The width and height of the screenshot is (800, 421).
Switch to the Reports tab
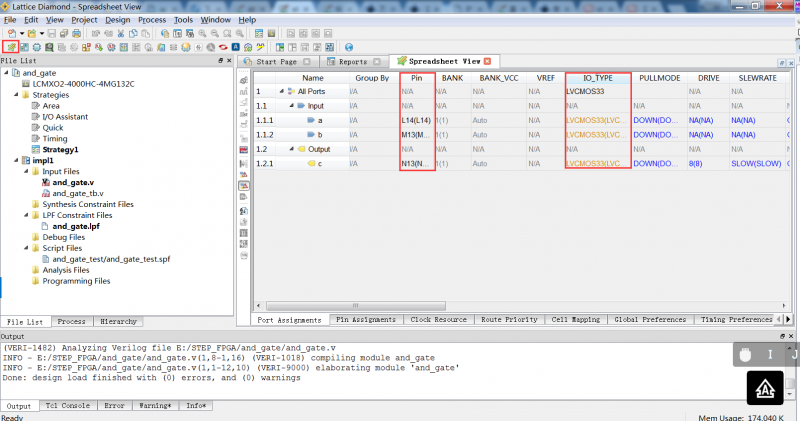[353, 61]
